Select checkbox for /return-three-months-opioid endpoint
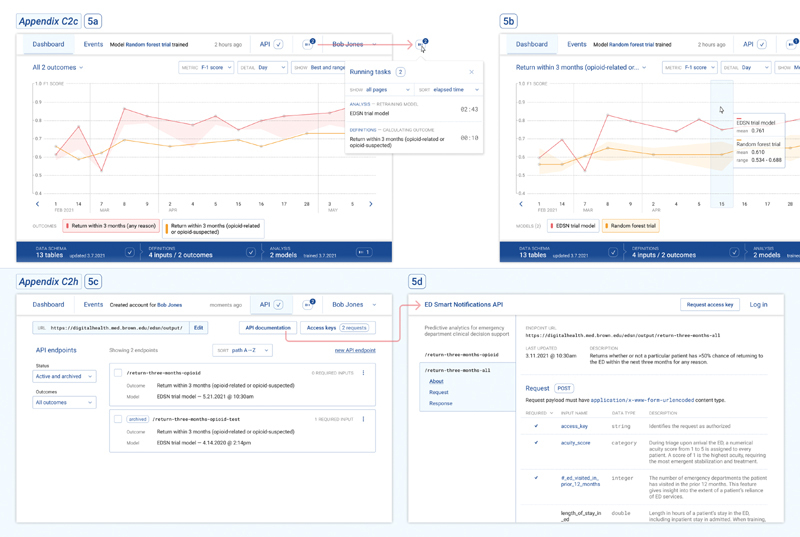Viewport: 800px width, 537px height. pyautogui.click(x=118, y=373)
